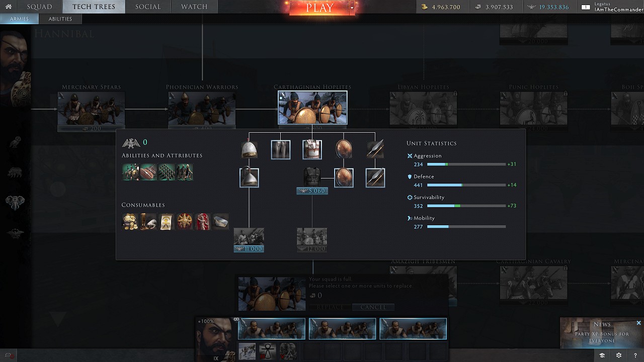The width and height of the screenshot is (644, 362).
Task: Click the second ability icon, shield bash
Action: (x=148, y=172)
